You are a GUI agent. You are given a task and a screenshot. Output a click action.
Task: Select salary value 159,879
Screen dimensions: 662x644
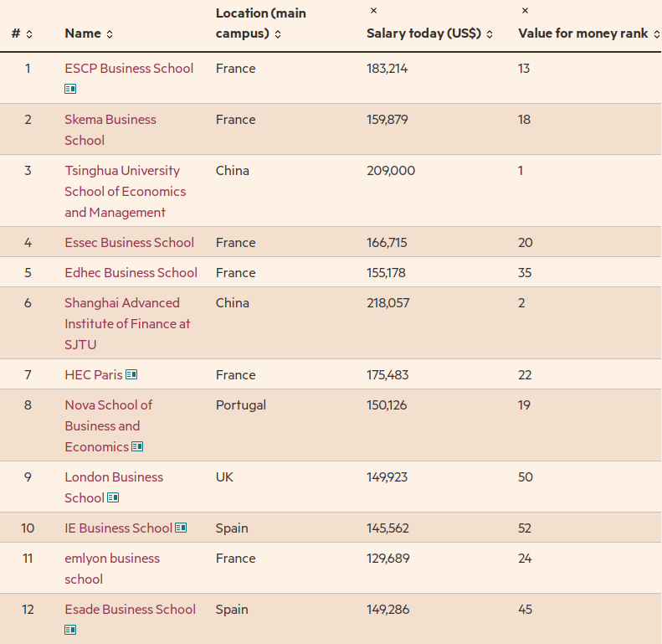pyautogui.click(x=387, y=120)
